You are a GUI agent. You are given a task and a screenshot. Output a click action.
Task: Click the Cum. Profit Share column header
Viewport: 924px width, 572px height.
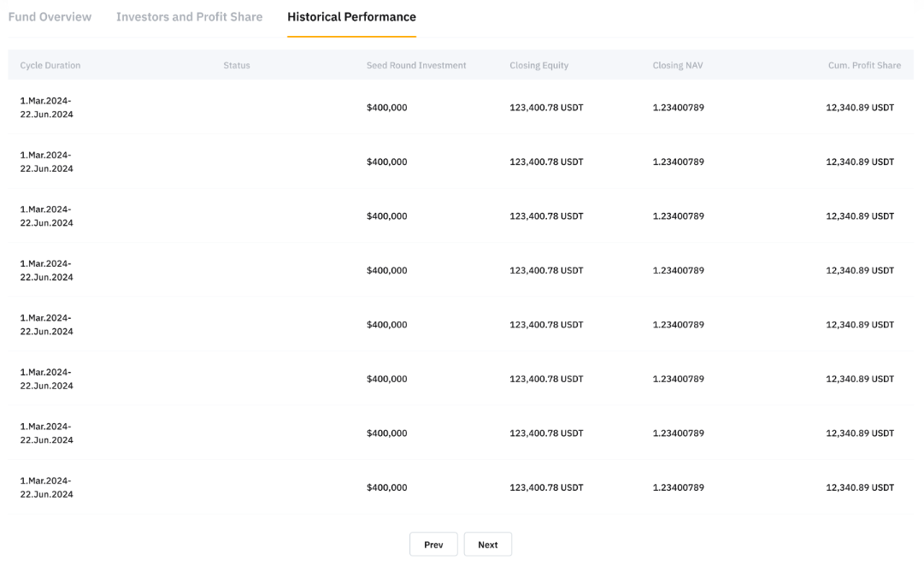[864, 66]
